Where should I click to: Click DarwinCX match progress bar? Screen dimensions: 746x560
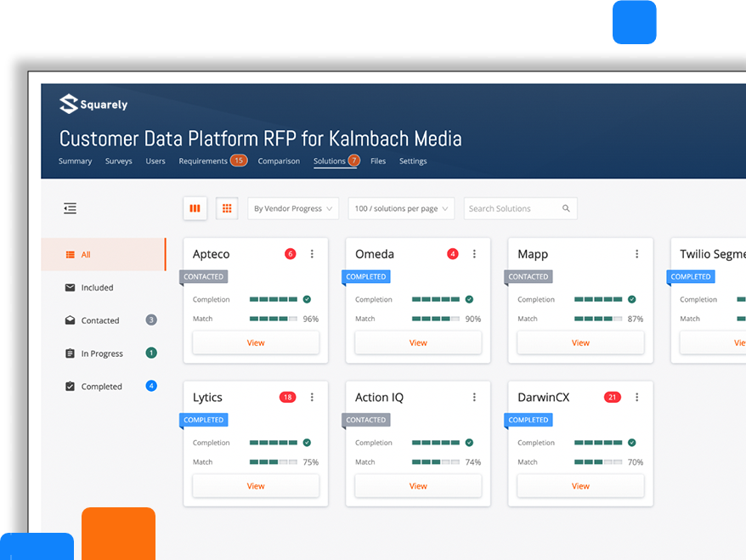click(x=598, y=462)
